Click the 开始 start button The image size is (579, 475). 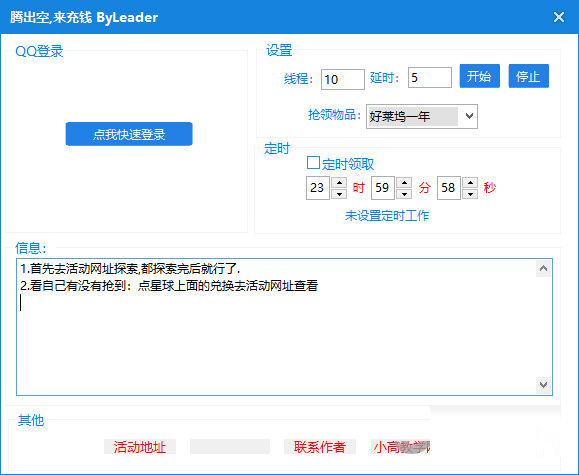(x=479, y=76)
